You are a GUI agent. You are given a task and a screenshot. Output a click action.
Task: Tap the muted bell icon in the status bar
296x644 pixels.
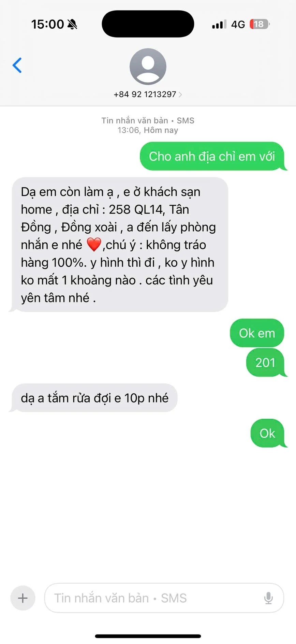pyautogui.click(x=72, y=24)
